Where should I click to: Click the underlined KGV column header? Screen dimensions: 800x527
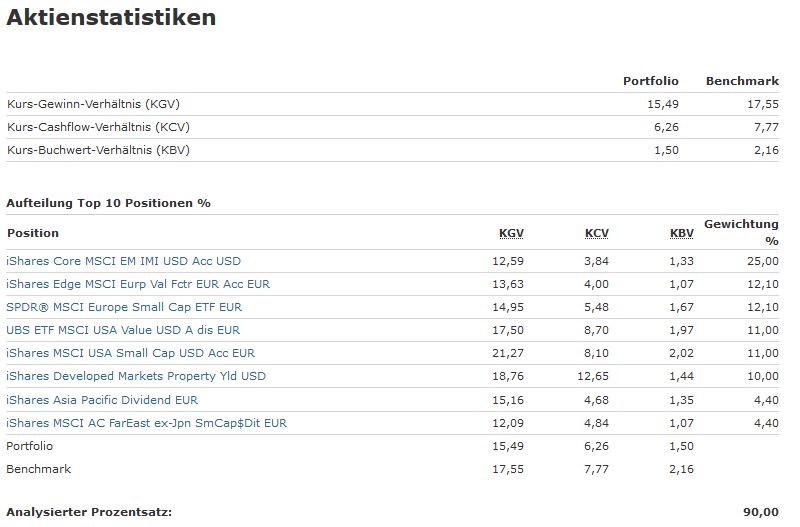tap(511, 233)
